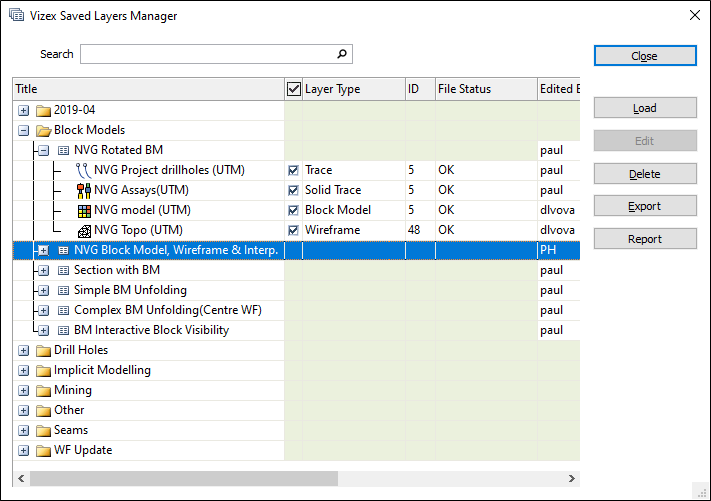Click the search magnifier icon

[x=341, y=54]
